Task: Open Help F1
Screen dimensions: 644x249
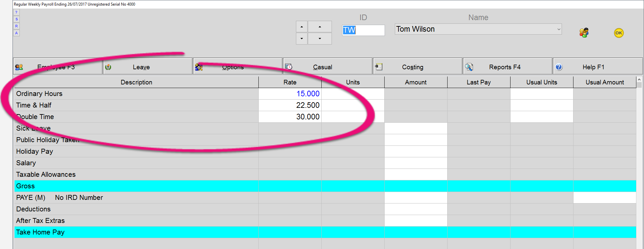Action: [598, 67]
